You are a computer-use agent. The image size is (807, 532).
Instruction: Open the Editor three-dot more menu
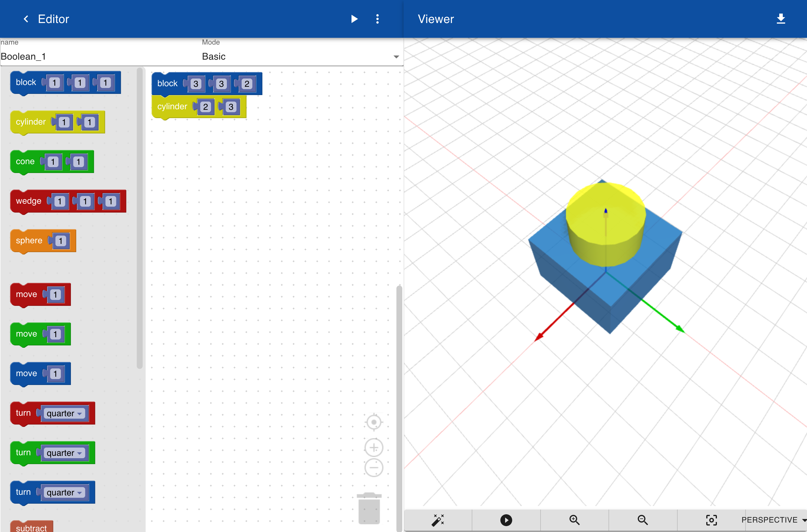pyautogui.click(x=377, y=19)
